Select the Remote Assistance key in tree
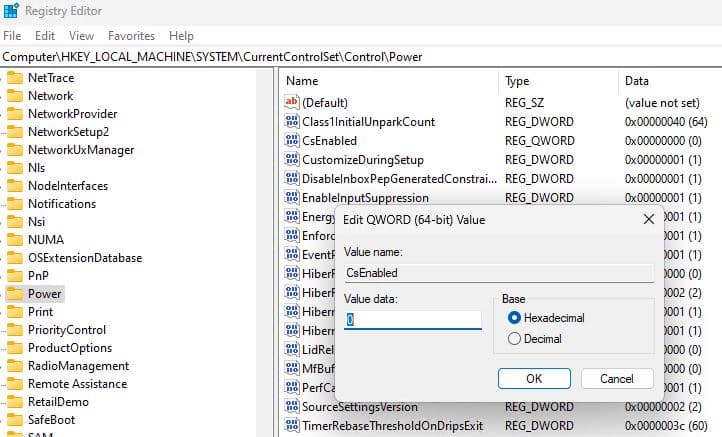Viewport: 722px width, 437px height. coord(77,384)
